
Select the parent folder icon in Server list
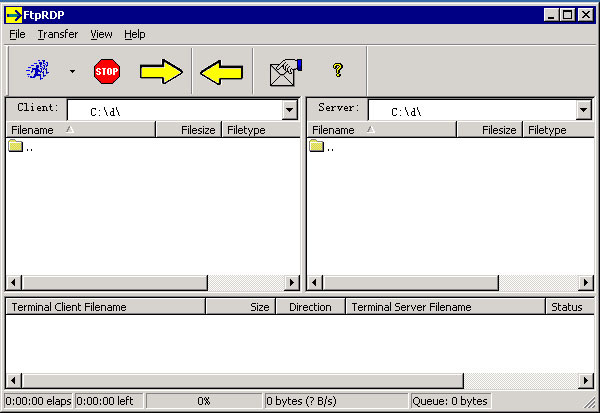pyautogui.click(x=317, y=146)
